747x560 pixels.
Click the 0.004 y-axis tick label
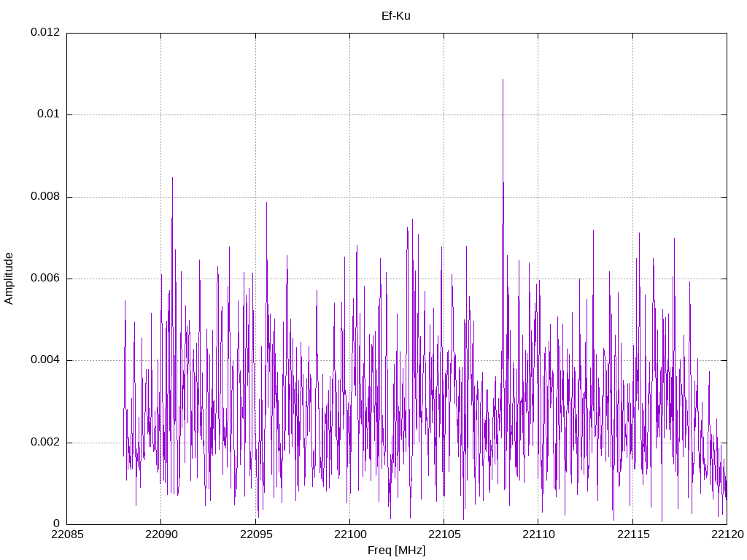pyautogui.click(x=45, y=360)
